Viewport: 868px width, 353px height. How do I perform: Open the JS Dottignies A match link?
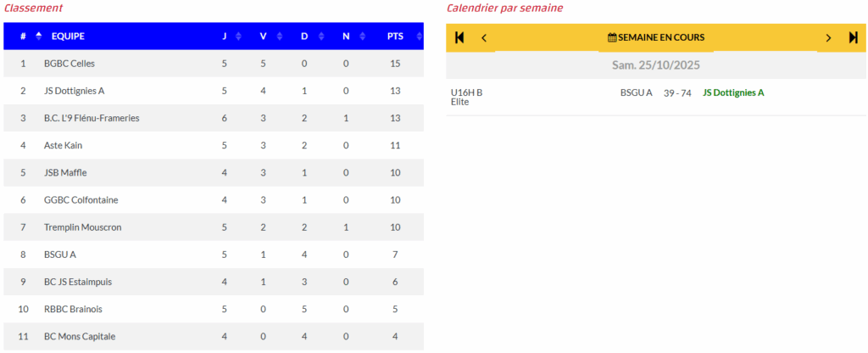pyautogui.click(x=733, y=92)
